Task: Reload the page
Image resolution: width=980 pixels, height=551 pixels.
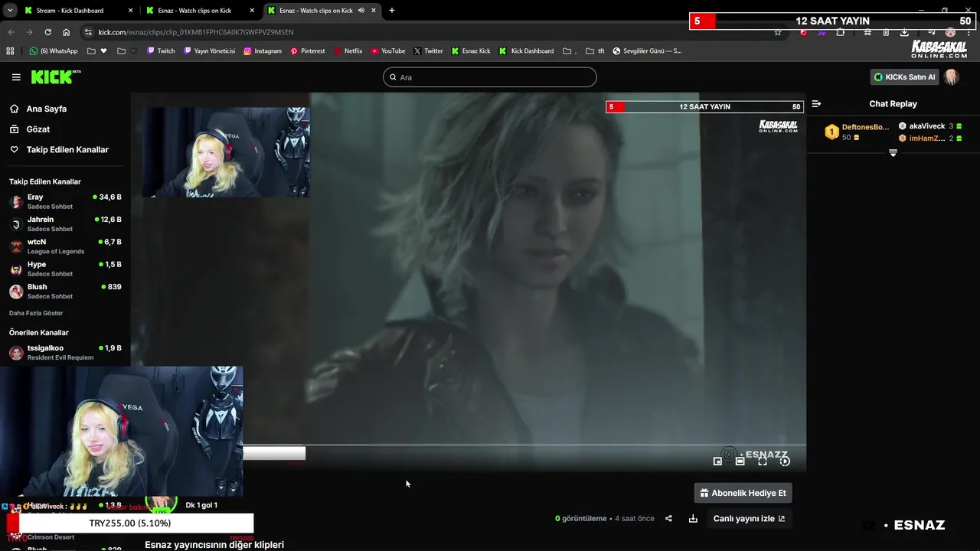Action: pos(47,32)
